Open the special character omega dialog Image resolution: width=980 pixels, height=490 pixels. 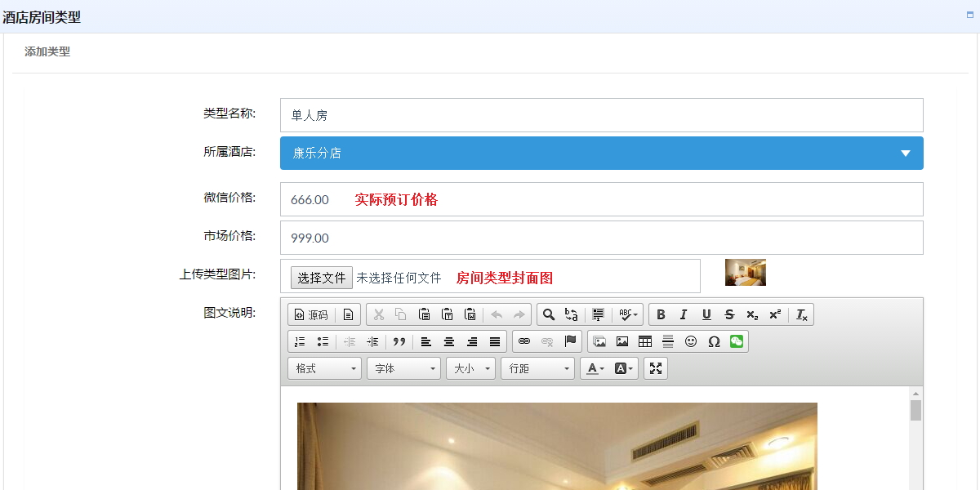coord(714,341)
